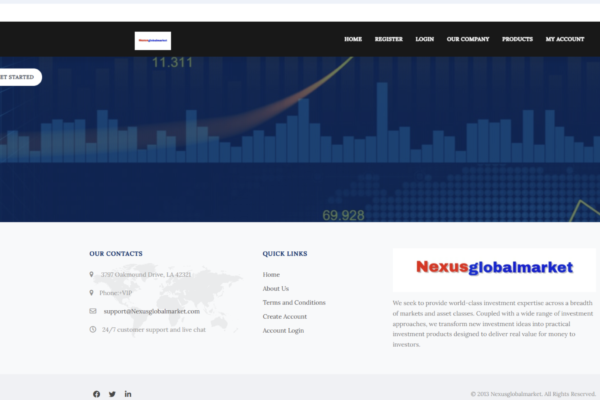The image size is (600, 400).
Task: Click the pin icon beside Phone:+VIP
Action: [x=91, y=293]
